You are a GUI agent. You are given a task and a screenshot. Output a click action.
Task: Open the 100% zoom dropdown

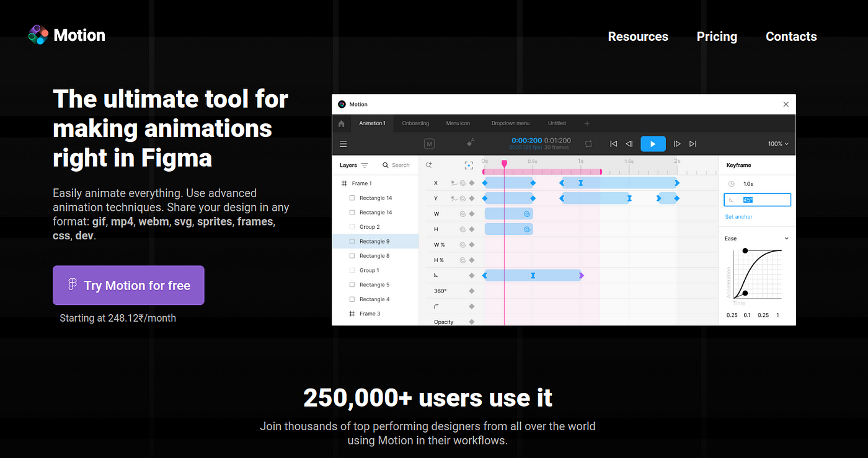tap(778, 144)
